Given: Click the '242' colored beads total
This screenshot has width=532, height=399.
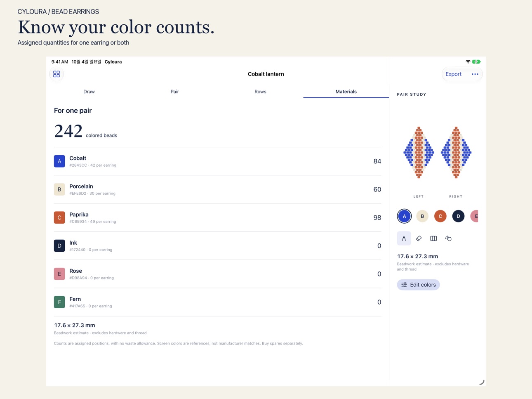Looking at the screenshot, I should click(x=68, y=131).
